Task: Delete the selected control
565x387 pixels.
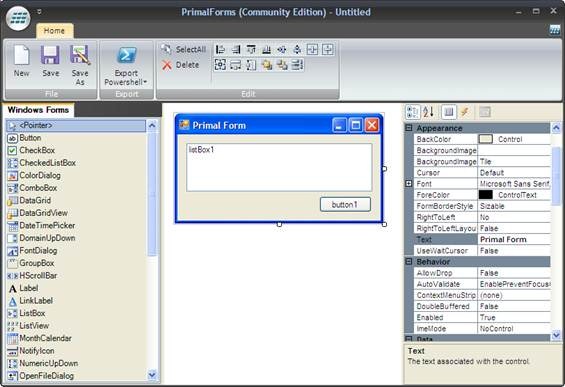Action: click(181, 65)
